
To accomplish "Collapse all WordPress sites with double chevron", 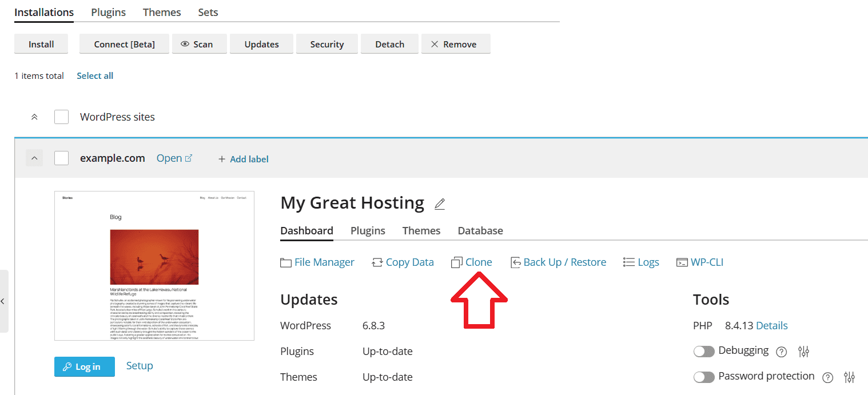I will [34, 117].
